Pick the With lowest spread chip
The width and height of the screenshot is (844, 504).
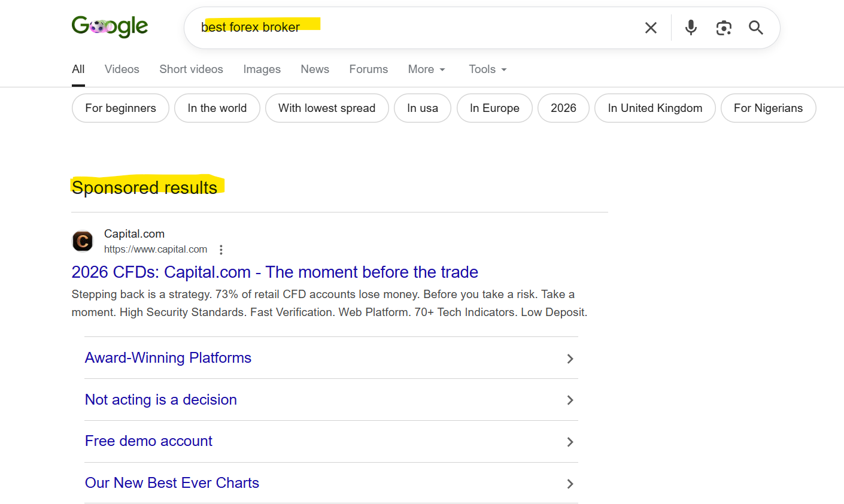click(x=327, y=108)
